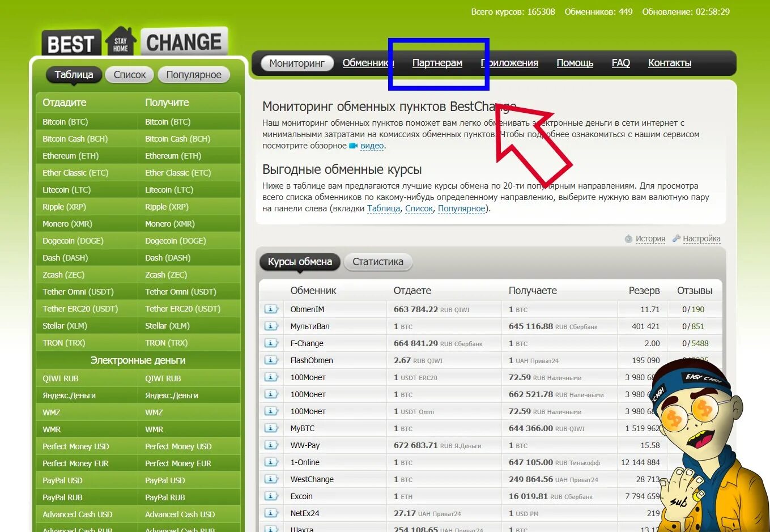The image size is (770, 532).
Task: Switch to the Популярное tab
Action: [x=194, y=75]
